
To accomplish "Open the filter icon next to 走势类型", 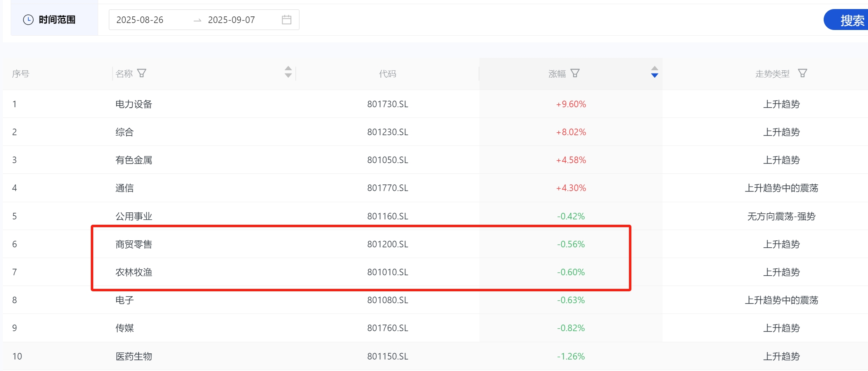I will 802,73.
